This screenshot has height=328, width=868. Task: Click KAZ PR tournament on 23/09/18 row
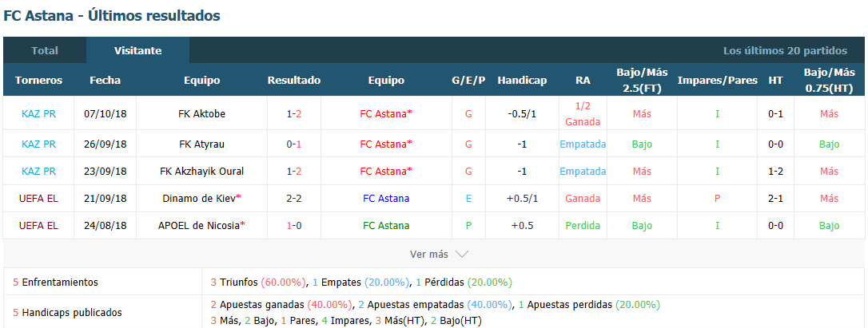(38, 172)
